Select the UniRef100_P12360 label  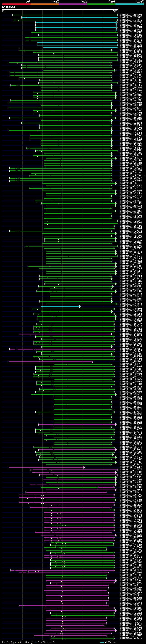(x=131, y=610)
